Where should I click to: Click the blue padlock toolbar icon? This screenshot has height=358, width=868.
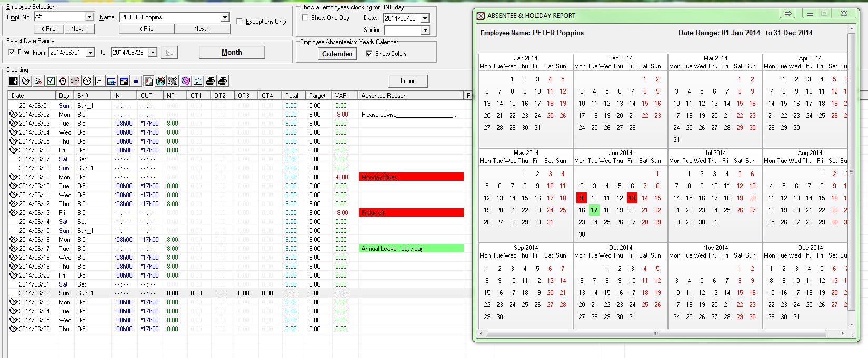coord(136,81)
